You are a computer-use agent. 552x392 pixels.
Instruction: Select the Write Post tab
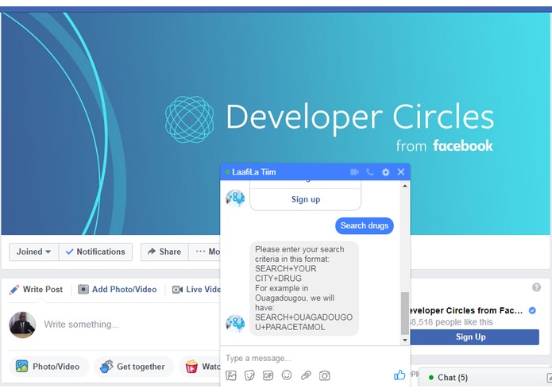click(x=37, y=290)
